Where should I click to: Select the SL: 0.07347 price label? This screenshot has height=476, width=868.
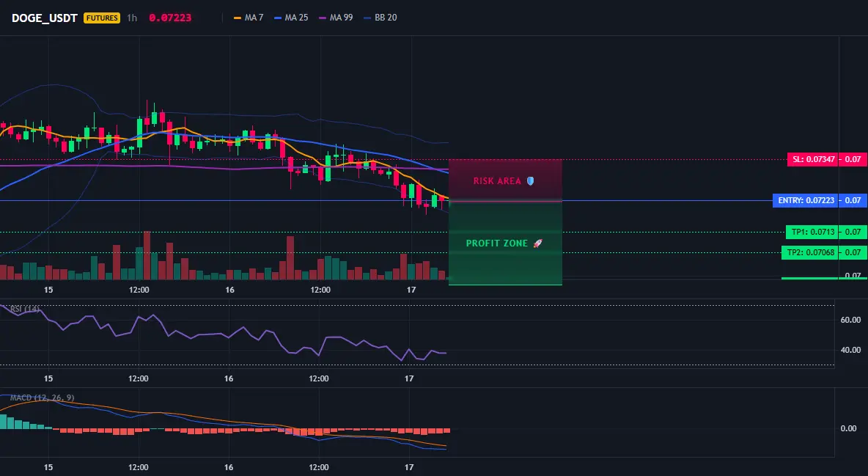(x=812, y=160)
